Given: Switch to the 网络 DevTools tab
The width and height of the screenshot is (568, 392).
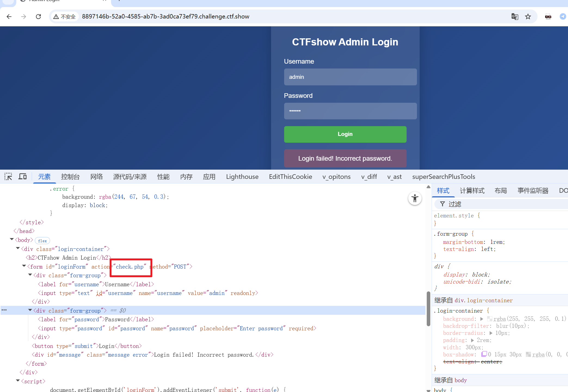Looking at the screenshot, I should tap(96, 176).
